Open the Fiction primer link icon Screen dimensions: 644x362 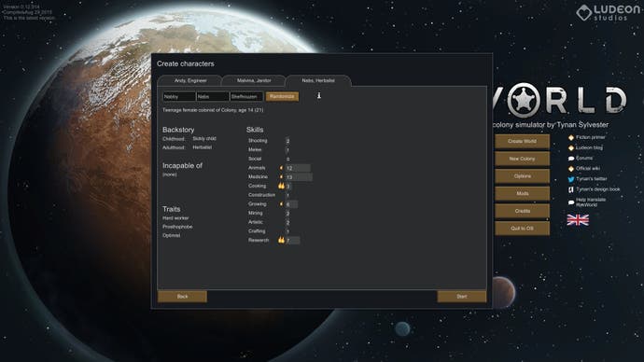[x=571, y=137]
